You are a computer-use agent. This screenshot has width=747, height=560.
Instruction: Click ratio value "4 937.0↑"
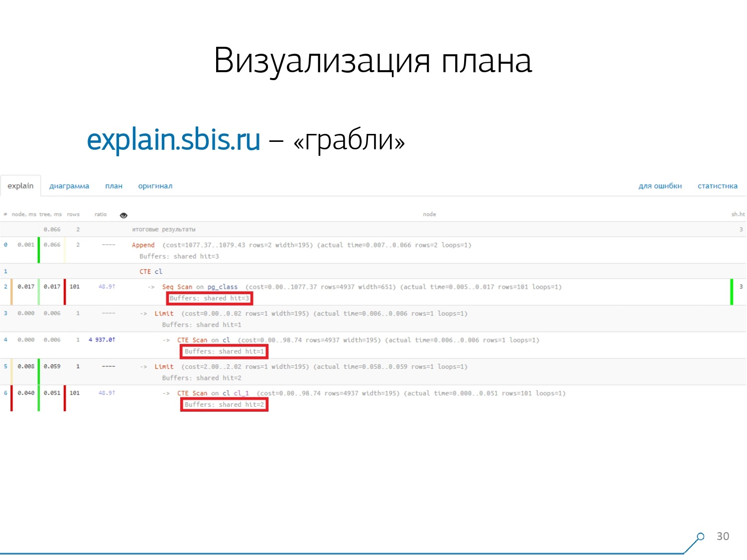coord(102,340)
